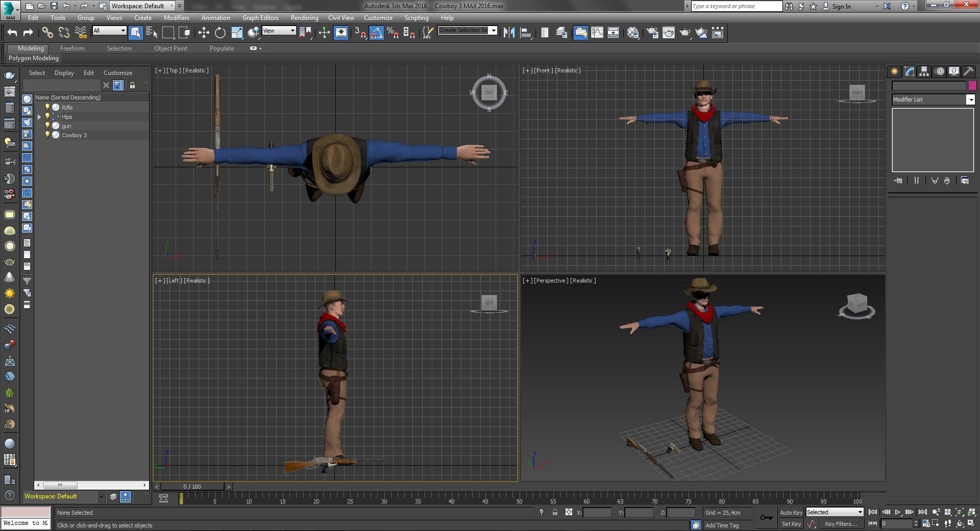This screenshot has height=531, width=980.
Task: Toggle Spinner Snap
Action: click(409, 33)
